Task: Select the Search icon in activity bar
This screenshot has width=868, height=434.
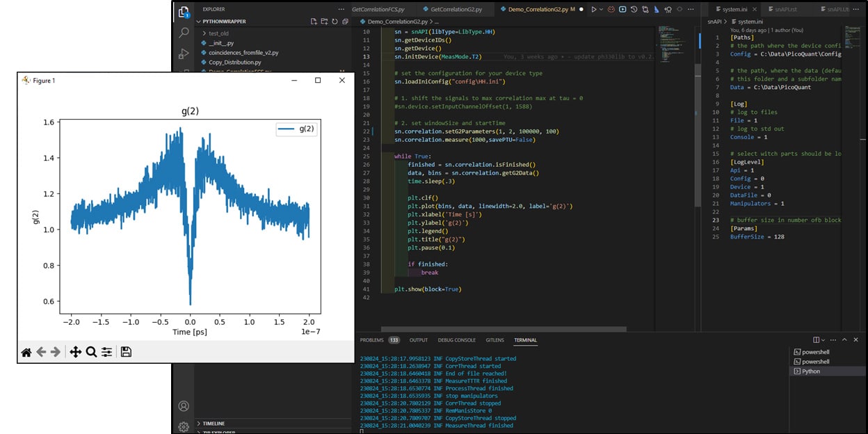Action: click(x=183, y=32)
